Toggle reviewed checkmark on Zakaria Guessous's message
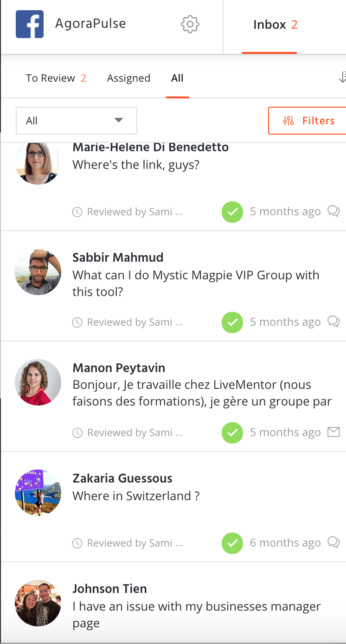Image resolution: width=346 pixels, height=644 pixels. click(x=232, y=543)
